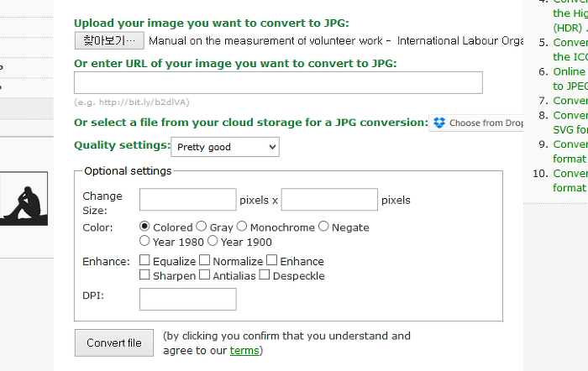Open sidebar link number 7

click(x=570, y=101)
